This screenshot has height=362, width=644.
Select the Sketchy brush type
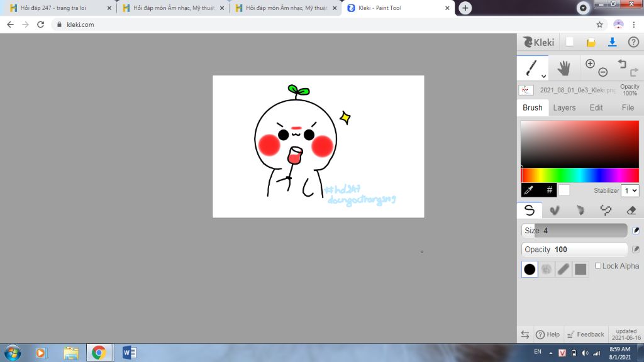coord(580,211)
